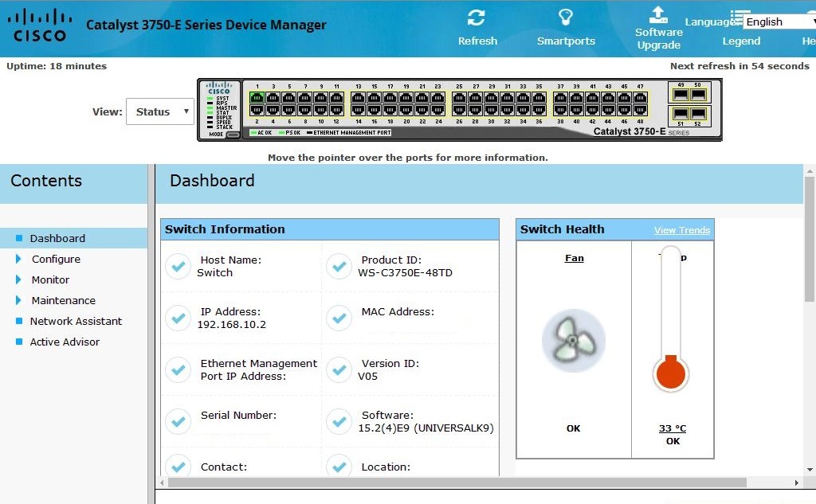Viewport: 816px width, 504px height.
Task: Click the Refresh icon in header
Action: (x=477, y=18)
